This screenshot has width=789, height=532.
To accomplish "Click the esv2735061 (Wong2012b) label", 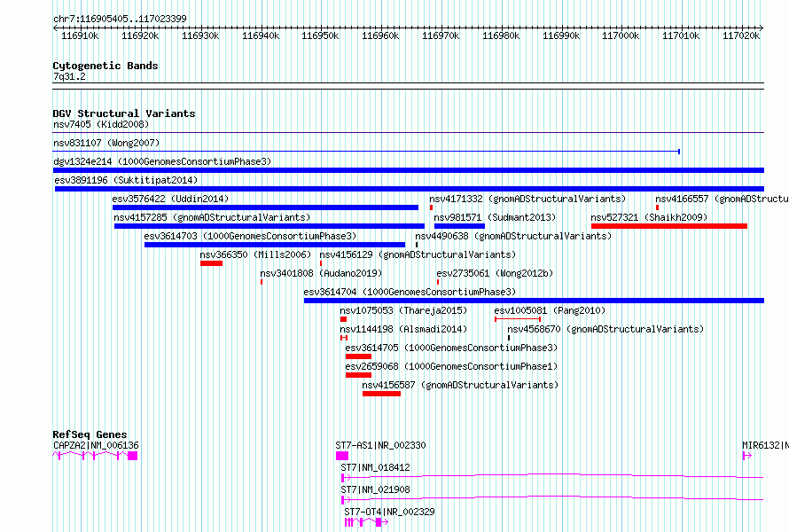I will coord(495,273).
